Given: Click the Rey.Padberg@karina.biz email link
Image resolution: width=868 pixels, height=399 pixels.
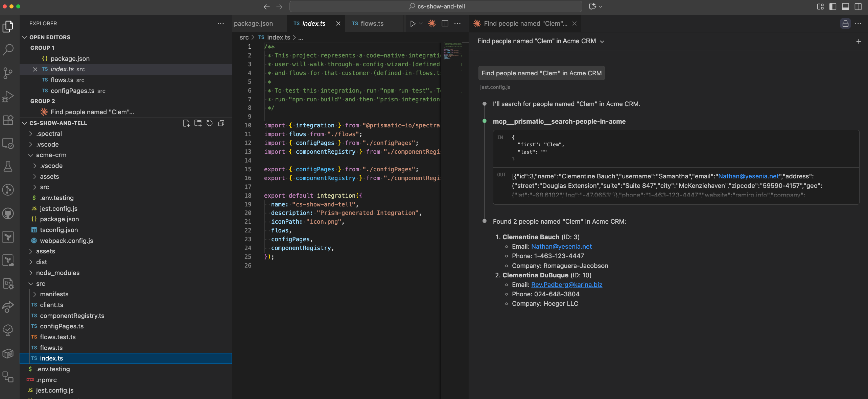Looking at the screenshot, I should click(566, 284).
